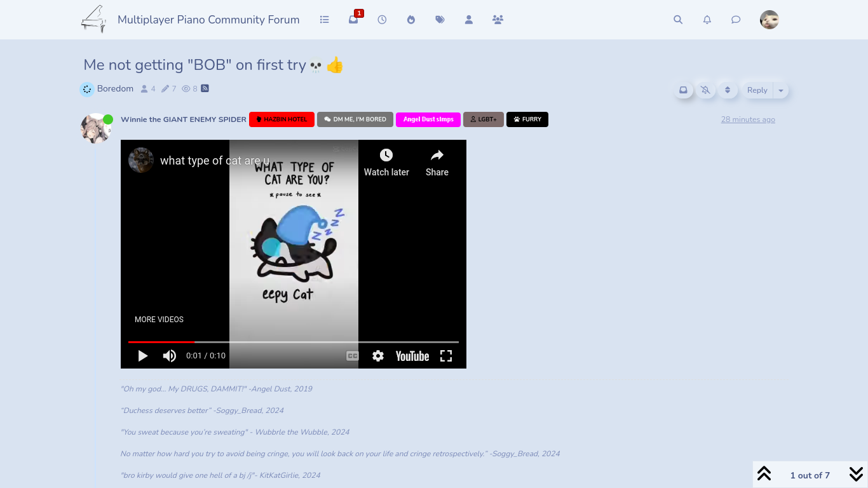This screenshot has width=868, height=488.
Task: Open the '1 out of 7' post navigator
Action: (x=810, y=475)
